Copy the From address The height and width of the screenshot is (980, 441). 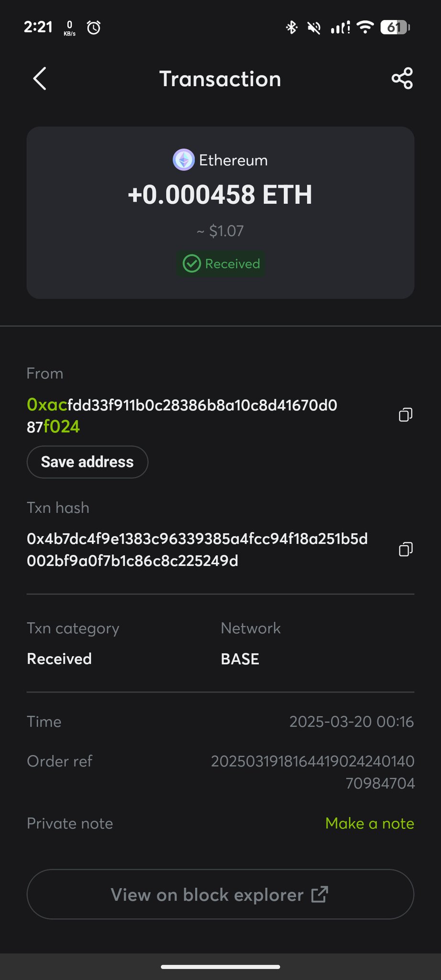(x=405, y=415)
